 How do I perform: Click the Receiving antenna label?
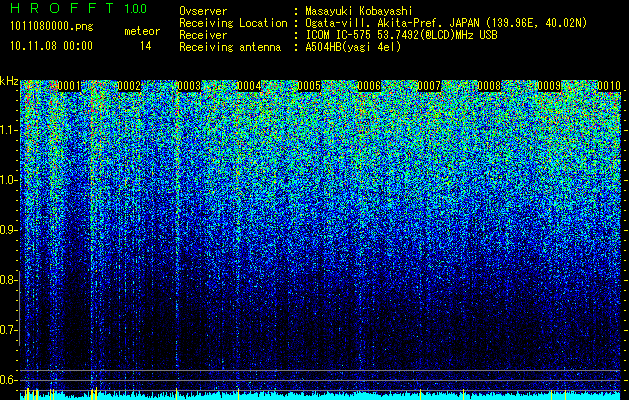(230, 47)
